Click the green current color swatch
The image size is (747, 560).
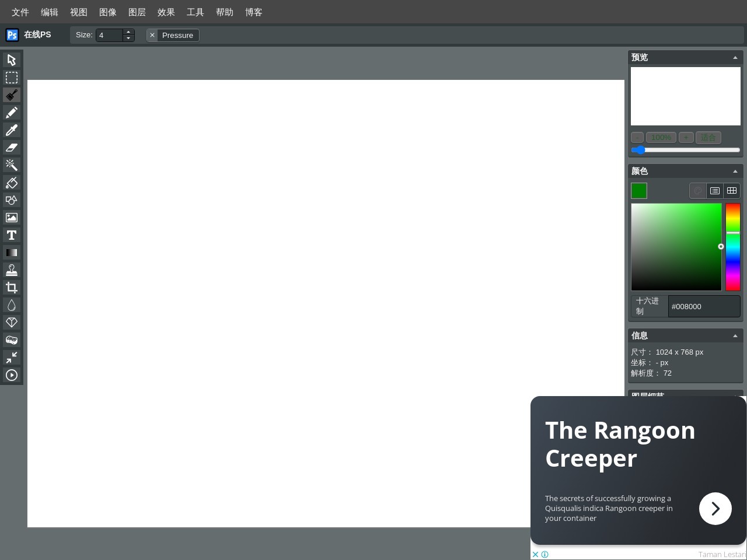point(639,191)
